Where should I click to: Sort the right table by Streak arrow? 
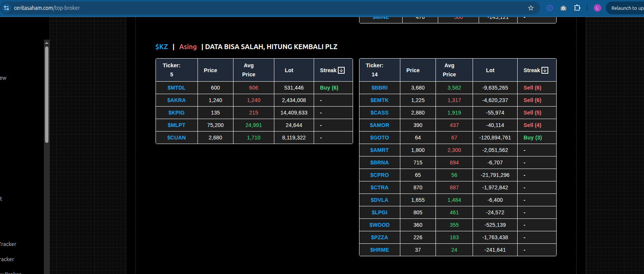tap(545, 70)
